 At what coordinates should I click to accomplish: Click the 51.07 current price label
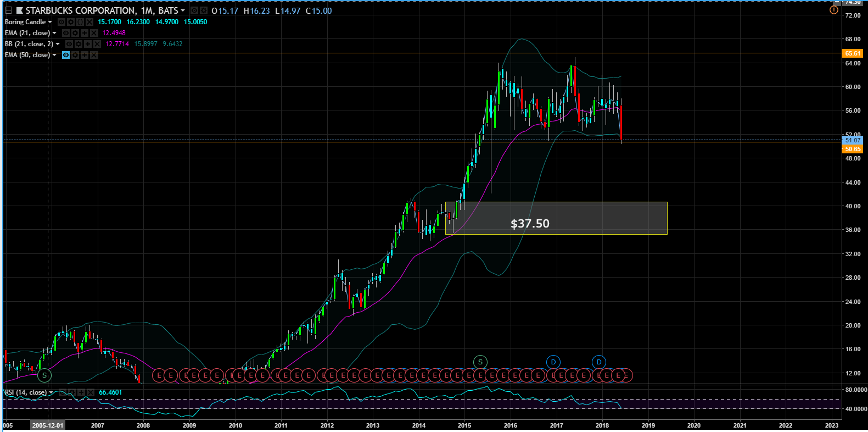[x=853, y=140]
